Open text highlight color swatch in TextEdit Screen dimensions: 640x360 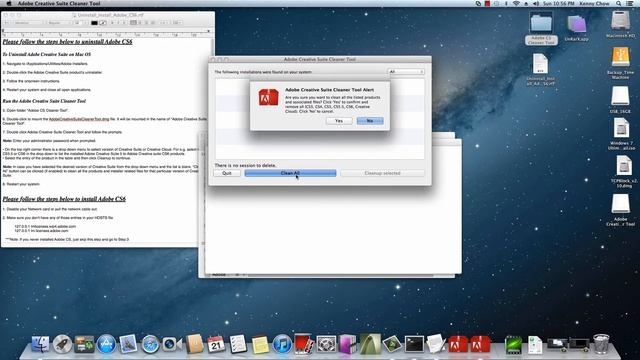pos(103,23)
